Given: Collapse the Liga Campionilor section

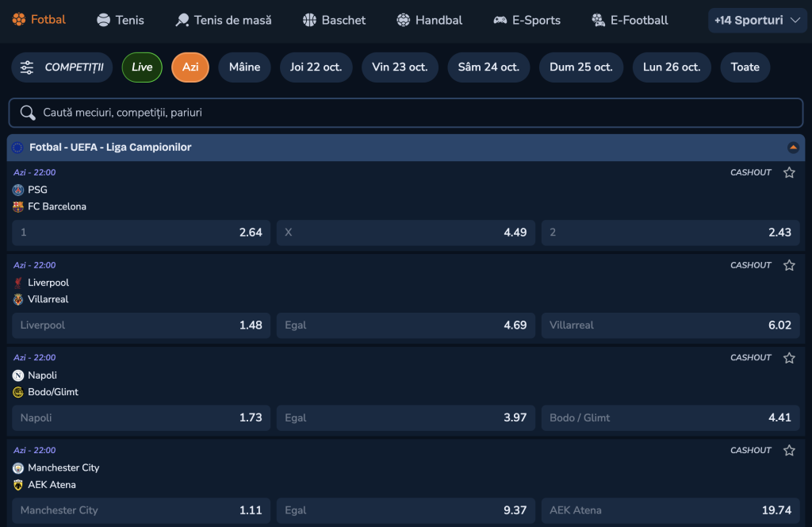Looking at the screenshot, I should coord(793,148).
